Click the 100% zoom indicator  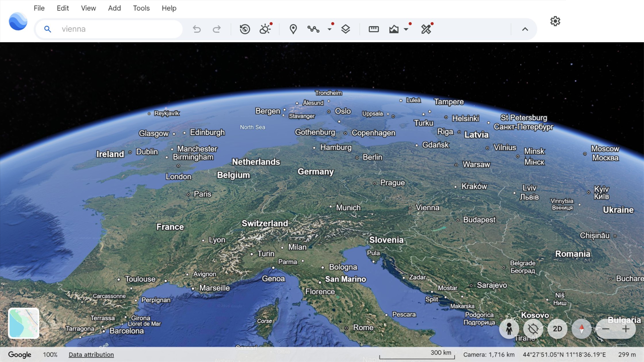pos(50,354)
